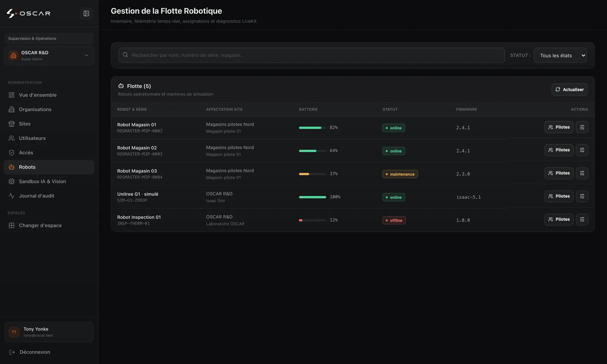Focus the robot search field
607x364 pixels.
(311, 55)
